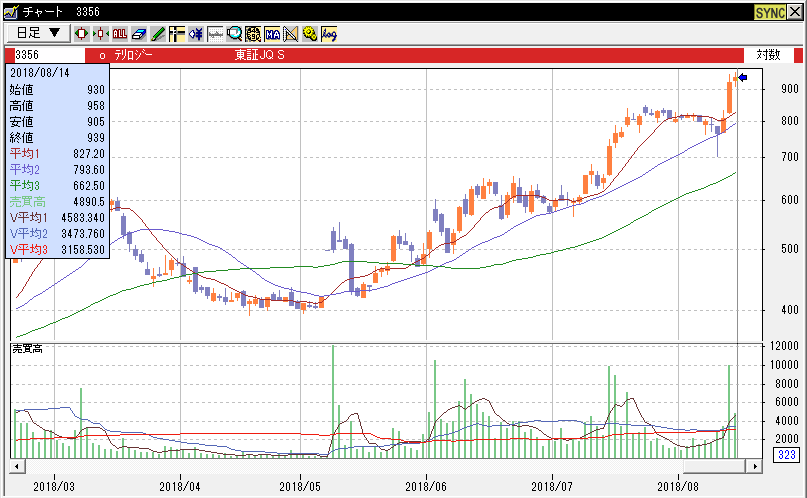Screen dimensions: 807x498
Task: Click the zoom-in candlestick icon
Action: (82, 33)
